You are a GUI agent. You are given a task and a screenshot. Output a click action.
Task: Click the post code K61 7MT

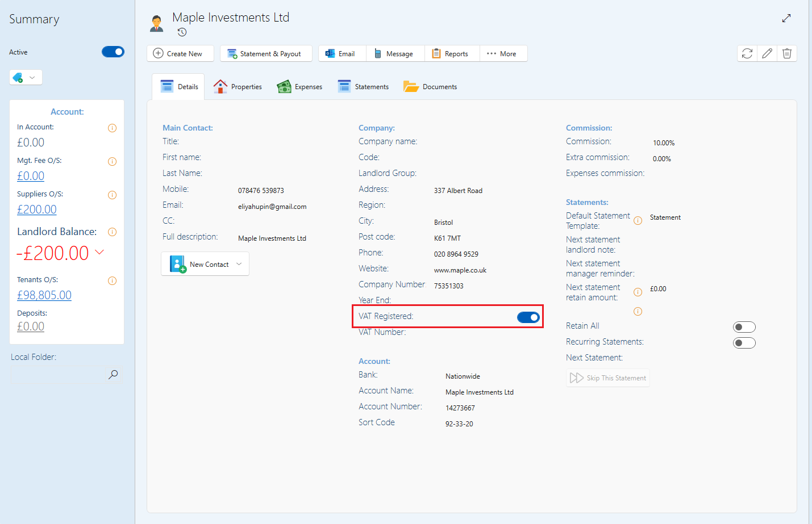click(x=447, y=238)
